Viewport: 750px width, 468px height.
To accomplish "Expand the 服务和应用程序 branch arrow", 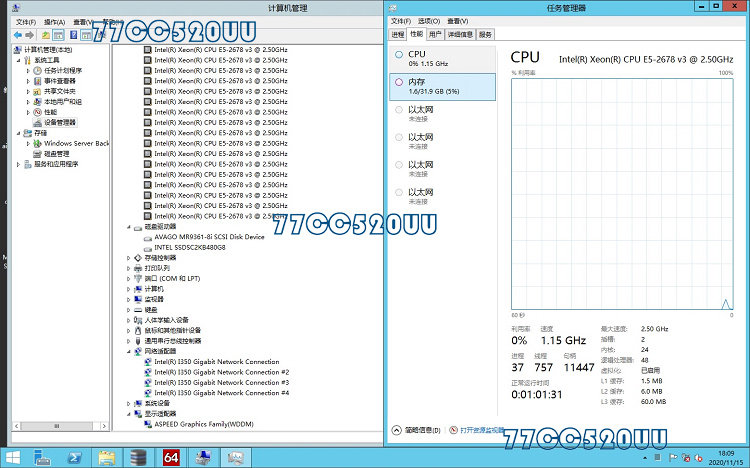I will [x=19, y=164].
